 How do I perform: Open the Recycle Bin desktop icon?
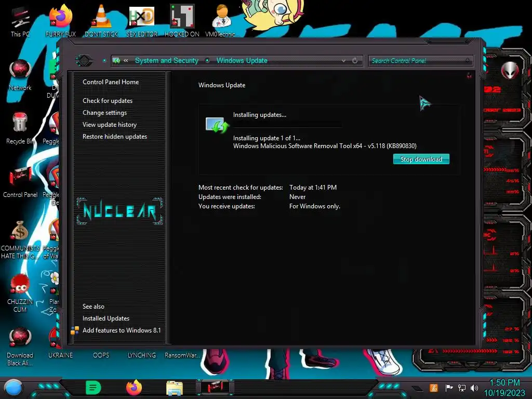click(20, 128)
